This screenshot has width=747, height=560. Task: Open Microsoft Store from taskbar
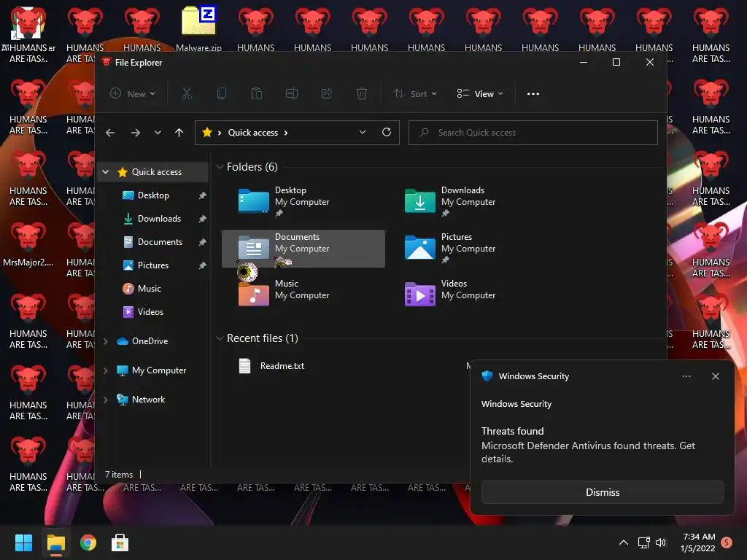pyautogui.click(x=120, y=542)
